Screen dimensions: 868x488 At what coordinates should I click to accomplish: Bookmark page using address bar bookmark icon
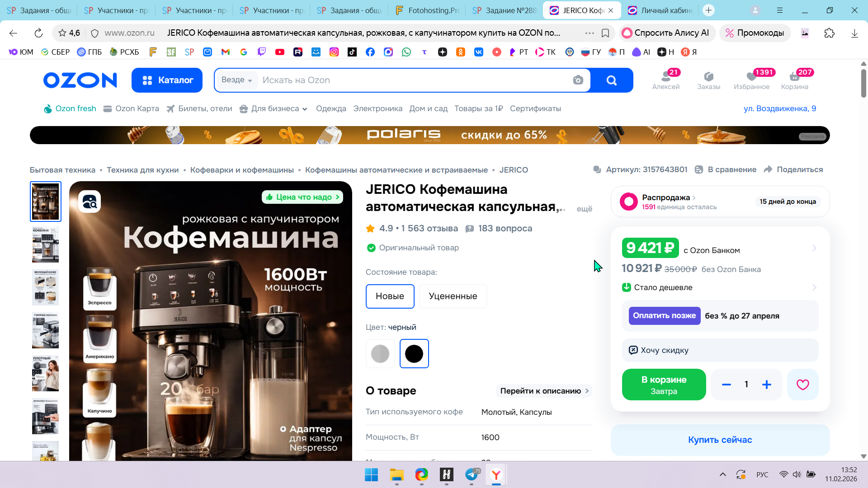click(605, 33)
